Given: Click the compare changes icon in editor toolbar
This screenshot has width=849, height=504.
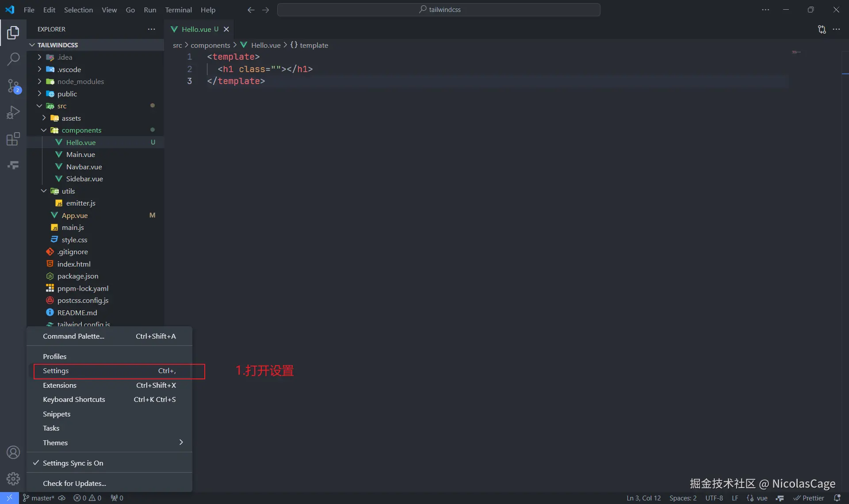Looking at the screenshot, I should pyautogui.click(x=822, y=29).
